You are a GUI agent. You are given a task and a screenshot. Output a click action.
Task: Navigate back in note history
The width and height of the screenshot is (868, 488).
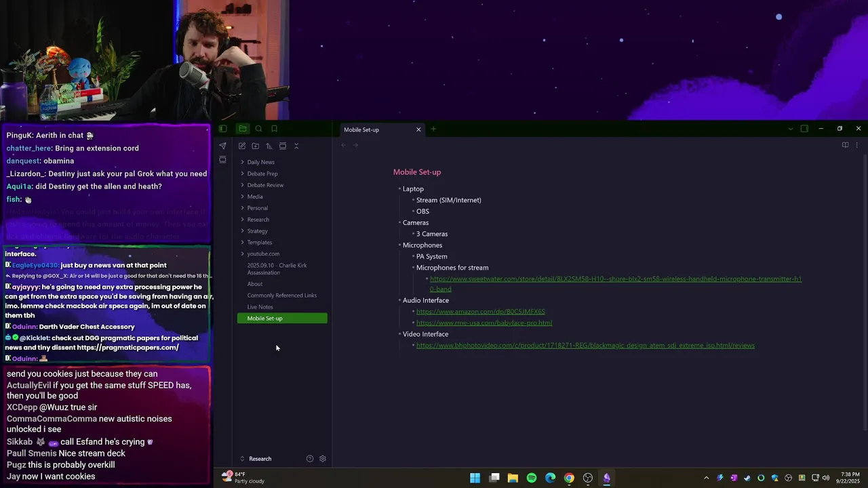(x=344, y=145)
